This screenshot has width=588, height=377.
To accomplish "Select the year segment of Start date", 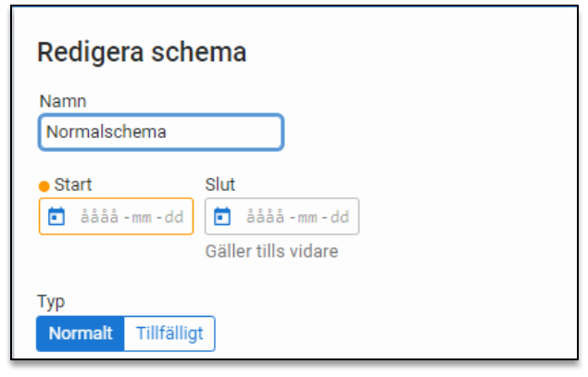I will pyautogui.click(x=99, y=218).
